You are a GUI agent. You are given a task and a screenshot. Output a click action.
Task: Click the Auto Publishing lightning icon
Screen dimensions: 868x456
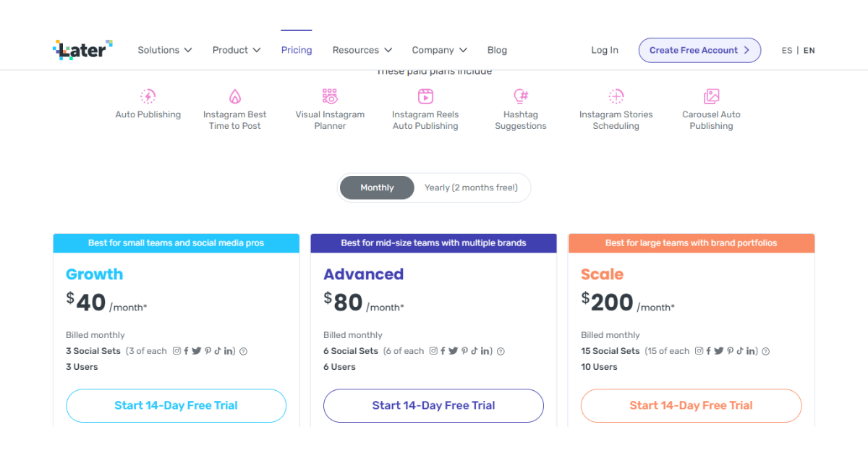coord(148,96)
